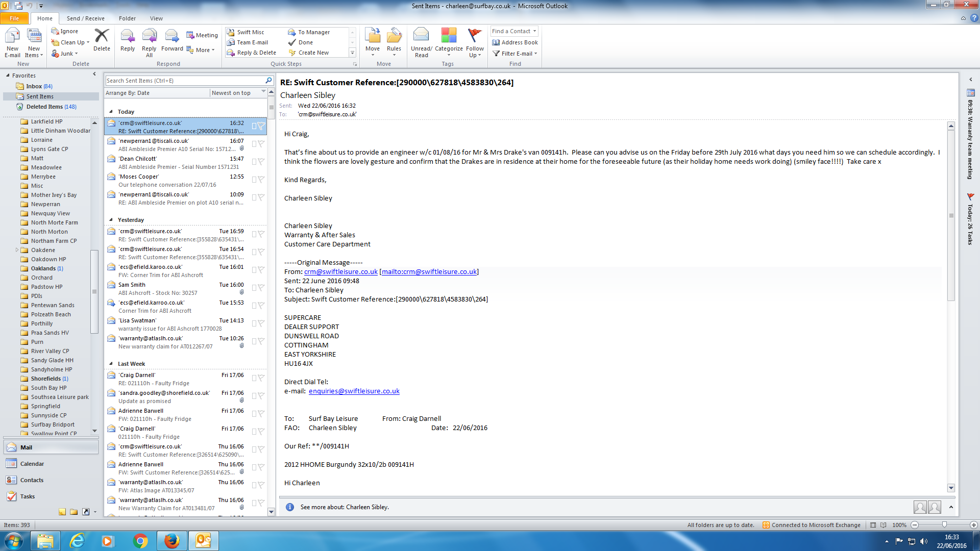Toggle flag on Sam Smith email
Image resolution: width=980 pixels, height=551 pixels.
261,288
